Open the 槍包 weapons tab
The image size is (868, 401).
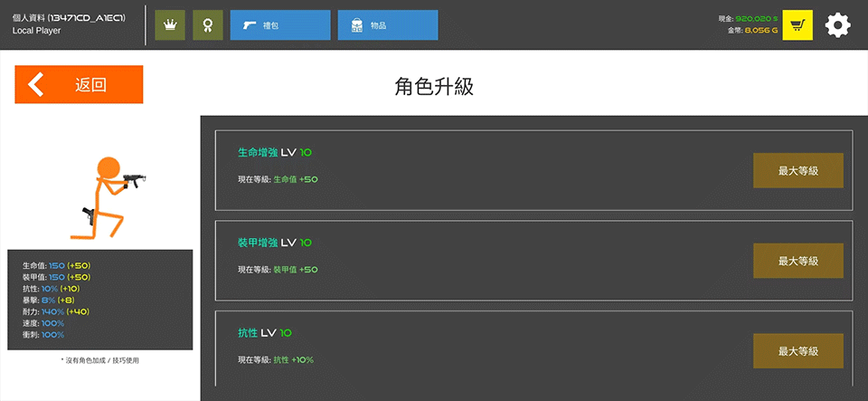(280, 25)
